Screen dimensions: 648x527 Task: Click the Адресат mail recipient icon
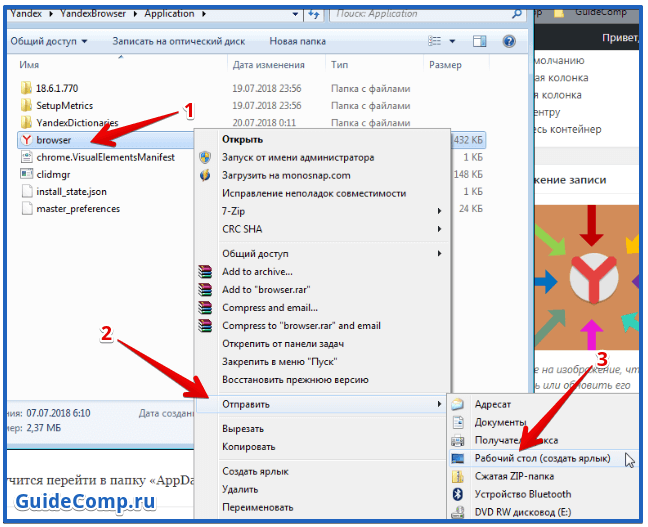[458, 404]
